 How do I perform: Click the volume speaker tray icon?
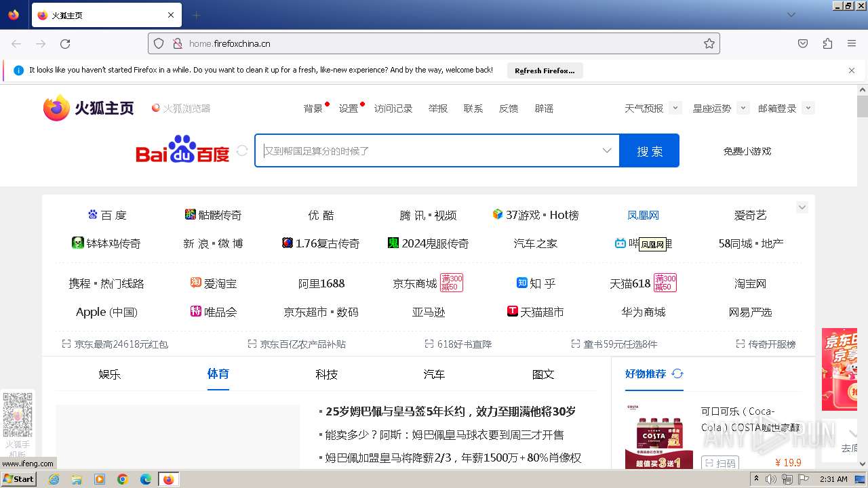(771, 479)
